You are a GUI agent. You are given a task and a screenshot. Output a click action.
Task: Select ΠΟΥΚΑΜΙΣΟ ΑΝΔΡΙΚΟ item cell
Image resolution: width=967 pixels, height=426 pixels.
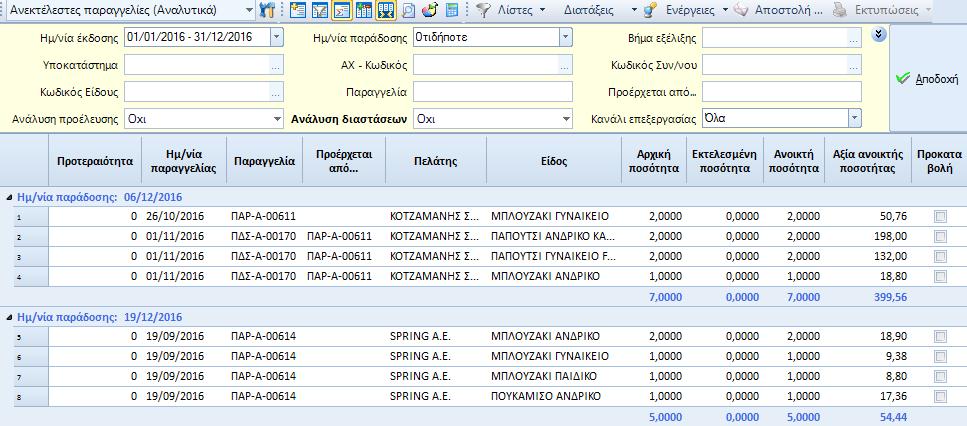[x=554, y=396]
